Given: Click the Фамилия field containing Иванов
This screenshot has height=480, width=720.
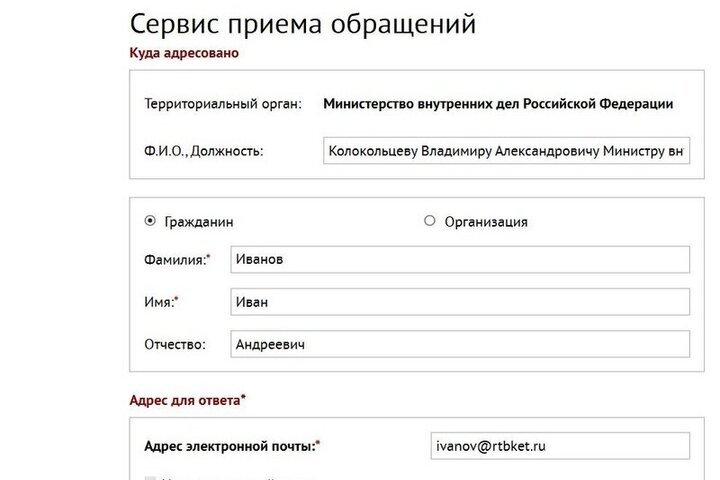Looking at the screenshot, I should pos(460,259).
